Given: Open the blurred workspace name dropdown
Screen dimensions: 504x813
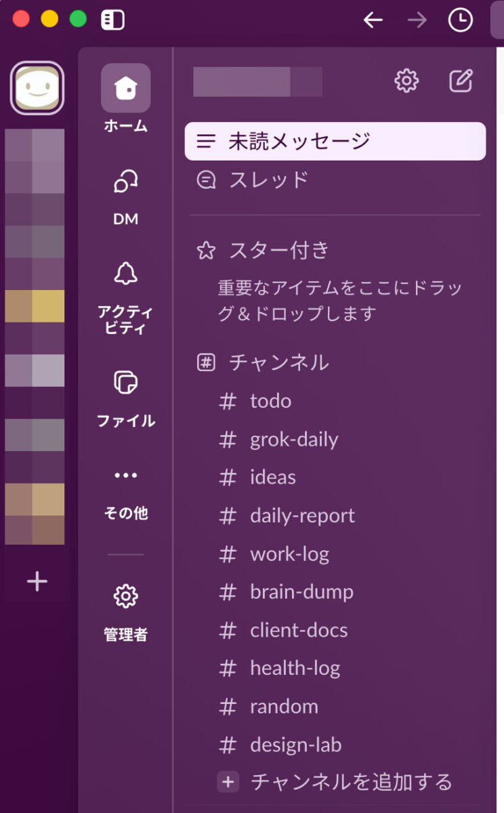Looking at the screenshot, I should click(257, 82).
